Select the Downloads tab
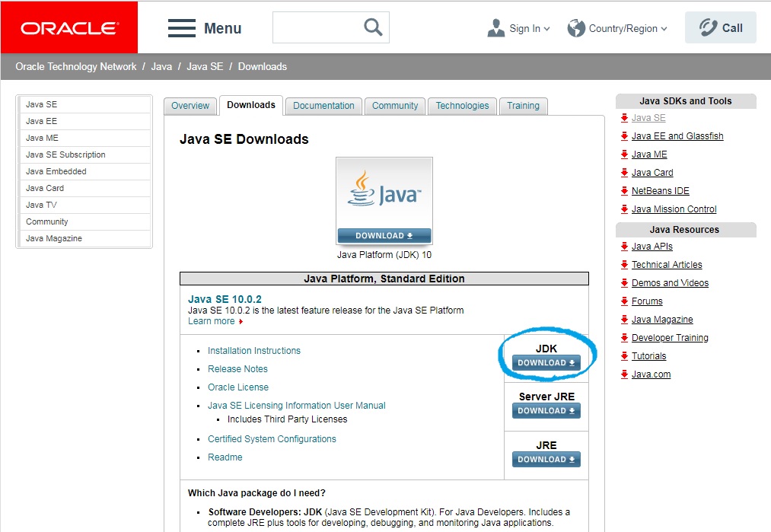 251,105
